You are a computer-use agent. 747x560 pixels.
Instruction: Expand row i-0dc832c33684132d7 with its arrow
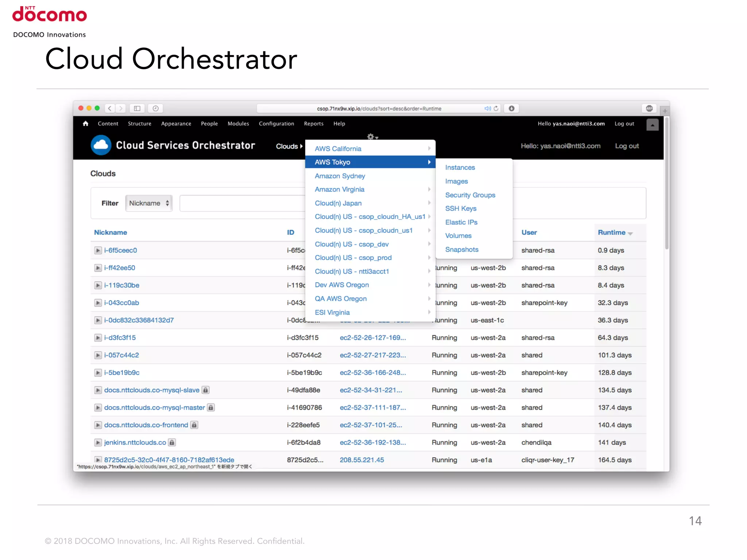coord(98,320)
